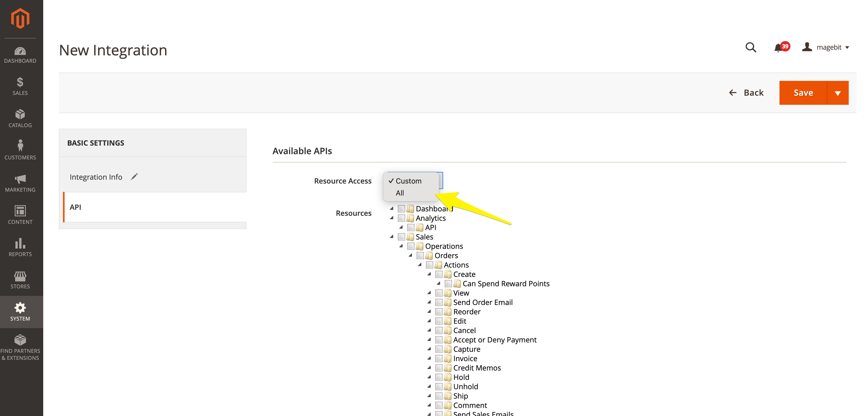
Task: Click the Back button
Action: pyautogui.click(x=746, y=93)
